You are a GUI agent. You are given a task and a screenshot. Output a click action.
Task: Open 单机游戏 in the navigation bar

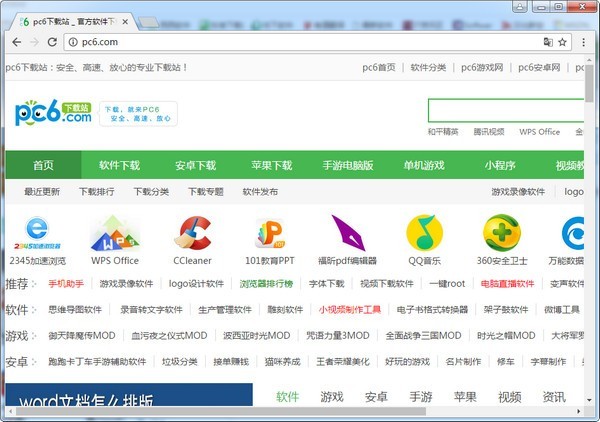click(x=424, y=165)
